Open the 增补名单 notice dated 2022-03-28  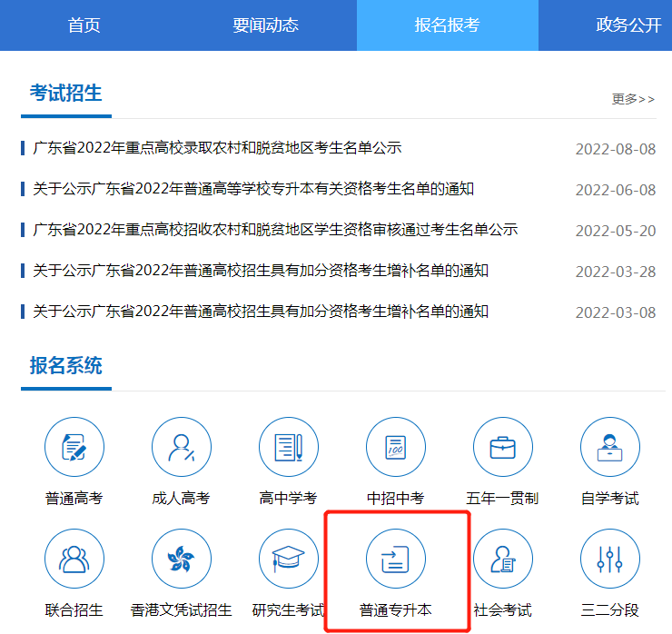click(x=261, y=271)
